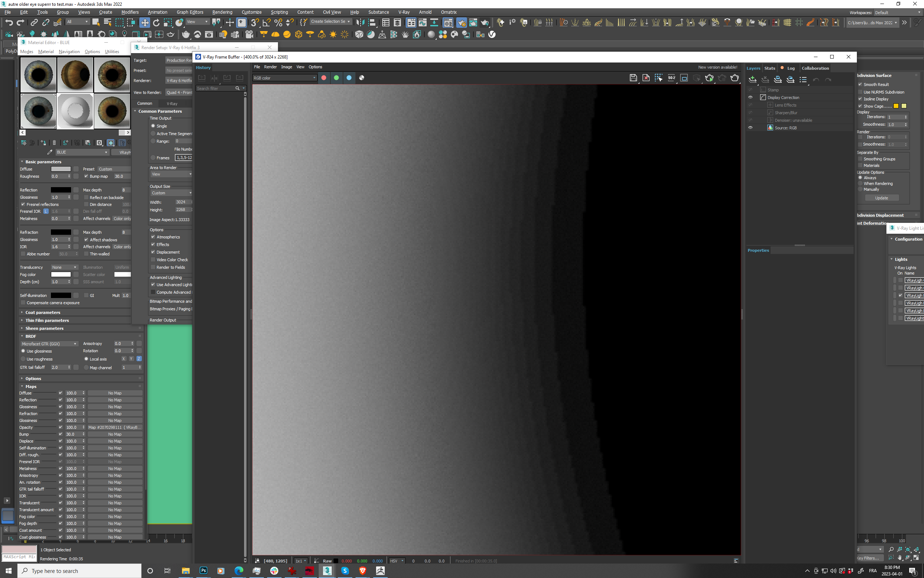Save the current channel in V-Ray Frame Buffer

pyautogui.click(x=633, y=78)
